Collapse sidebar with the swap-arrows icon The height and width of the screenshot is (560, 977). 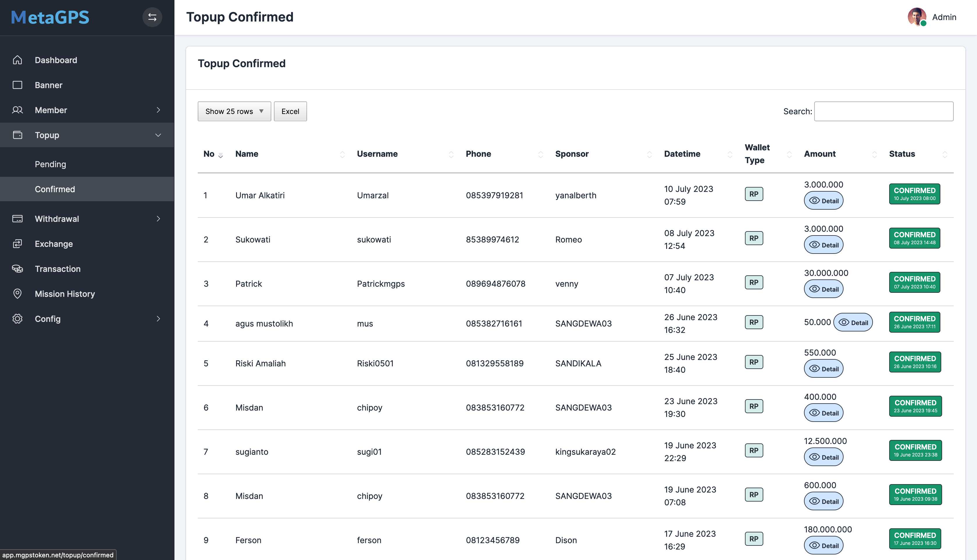[x=152, y=17]
